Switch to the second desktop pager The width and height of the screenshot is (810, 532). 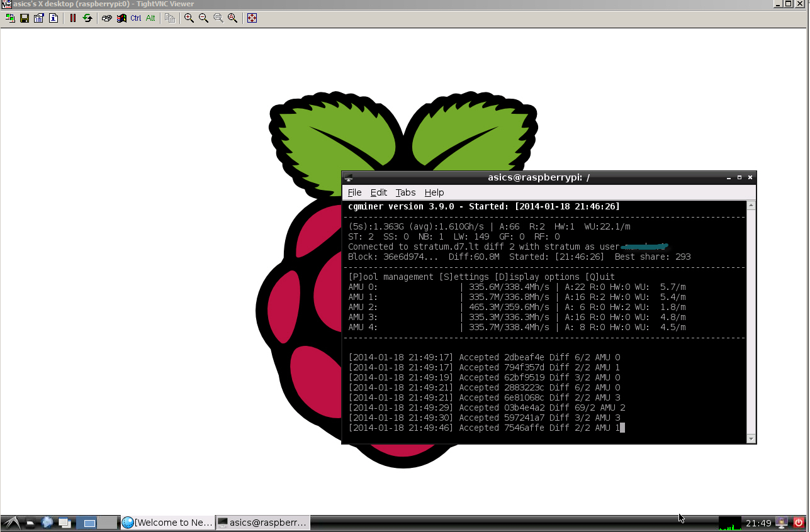(x=108, y=523)
